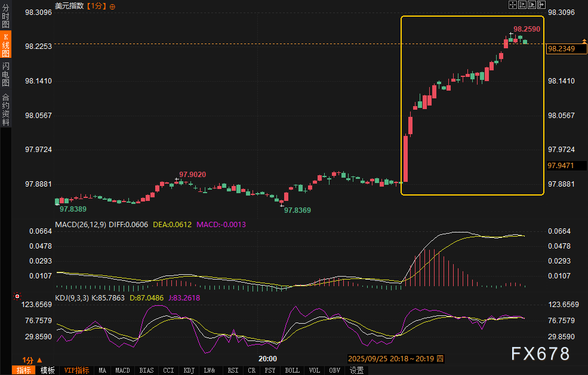This screenshot has width=588, height=375.
Task: Apply the OBV indicator
Action: pyautogui.click(x=334, y=370)
